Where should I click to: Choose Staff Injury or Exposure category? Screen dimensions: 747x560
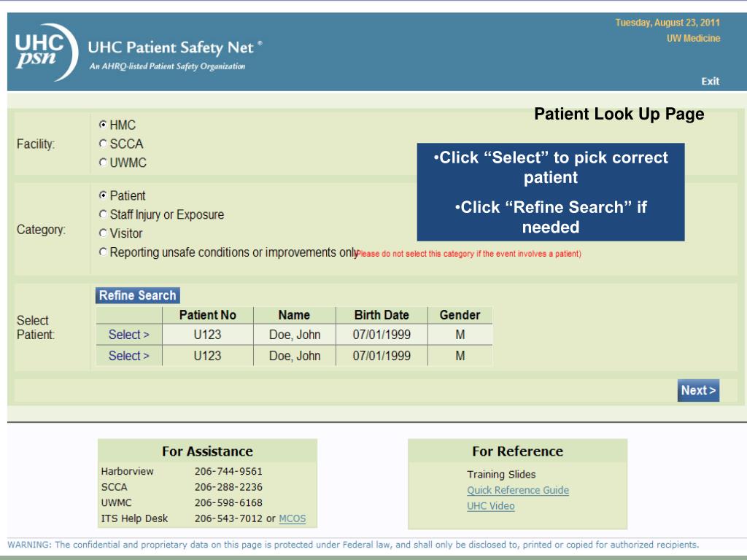click(103, 214)
